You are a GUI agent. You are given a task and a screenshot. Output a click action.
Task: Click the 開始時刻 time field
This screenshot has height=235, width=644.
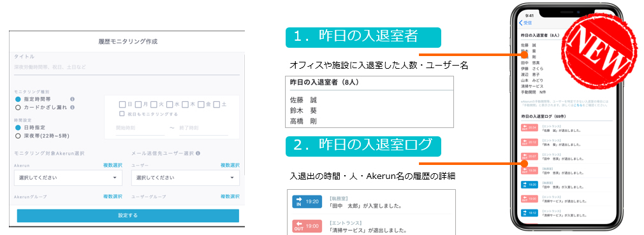click(140, 128)
